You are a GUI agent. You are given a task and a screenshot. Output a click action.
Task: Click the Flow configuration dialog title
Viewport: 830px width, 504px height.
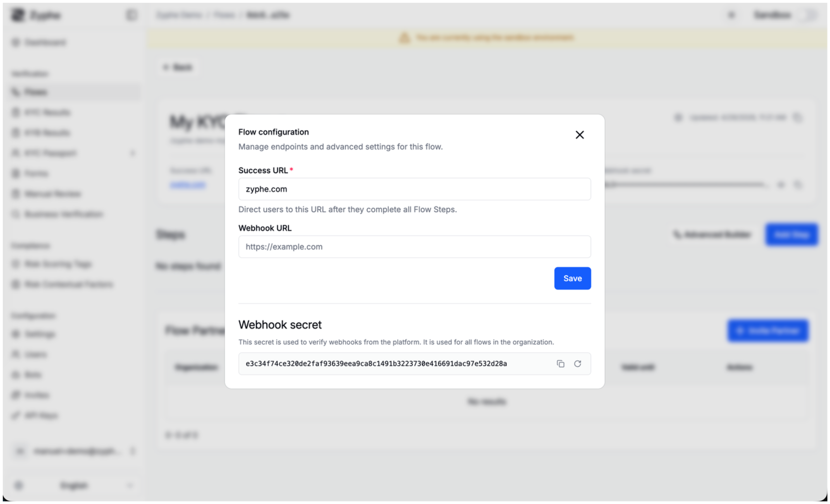(274, 132)
